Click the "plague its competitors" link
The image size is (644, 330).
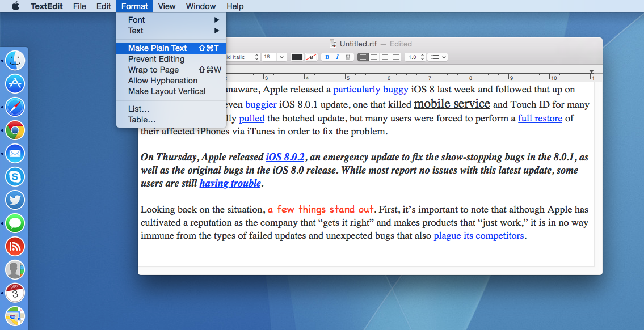tap(478, 235)
